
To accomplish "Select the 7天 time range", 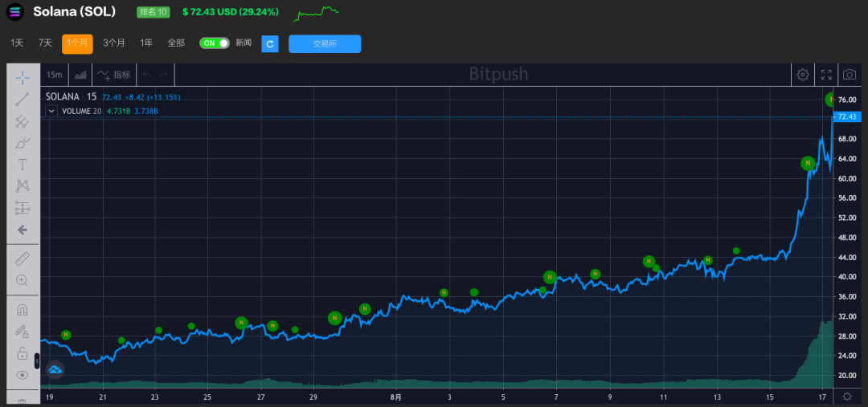I will point(45,43).
